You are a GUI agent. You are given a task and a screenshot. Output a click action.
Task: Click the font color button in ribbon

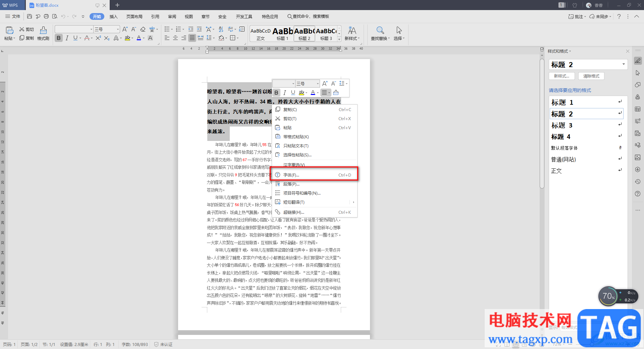(139, 38)
